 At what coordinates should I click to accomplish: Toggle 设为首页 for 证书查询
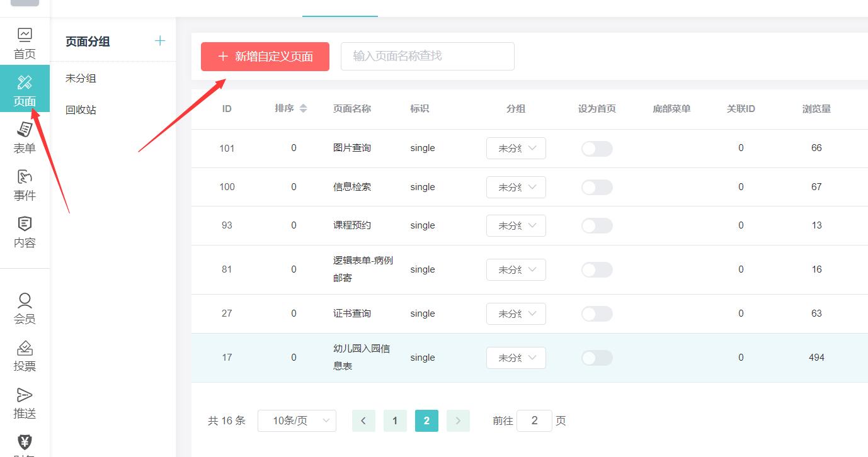[x=597, y=313]
